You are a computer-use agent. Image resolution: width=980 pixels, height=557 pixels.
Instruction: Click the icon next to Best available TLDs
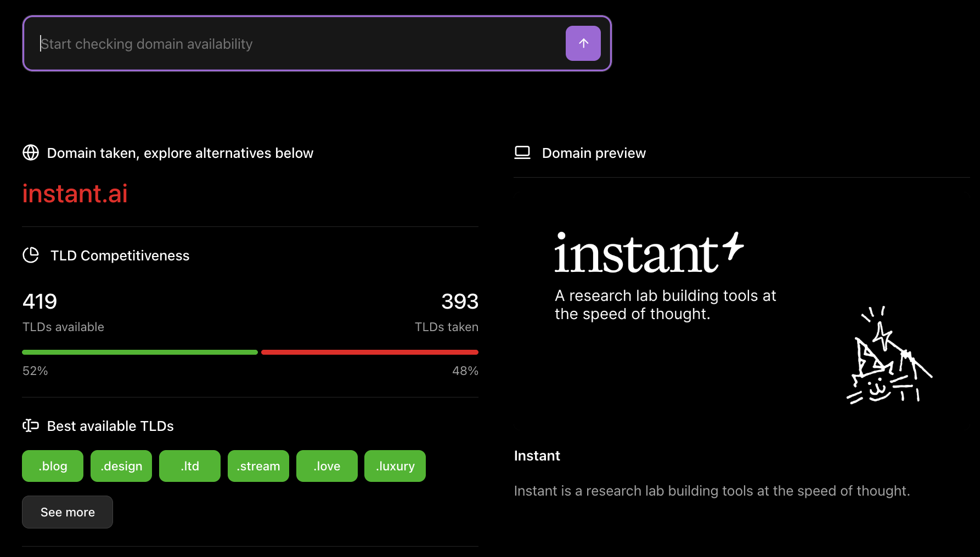click(x=30, y=426)
